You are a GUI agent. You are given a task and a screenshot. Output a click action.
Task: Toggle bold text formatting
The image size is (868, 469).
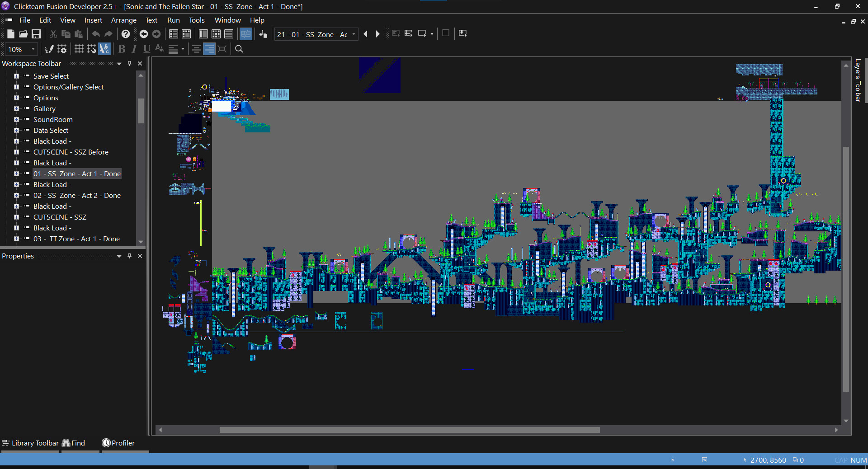(x=122, y=49)
